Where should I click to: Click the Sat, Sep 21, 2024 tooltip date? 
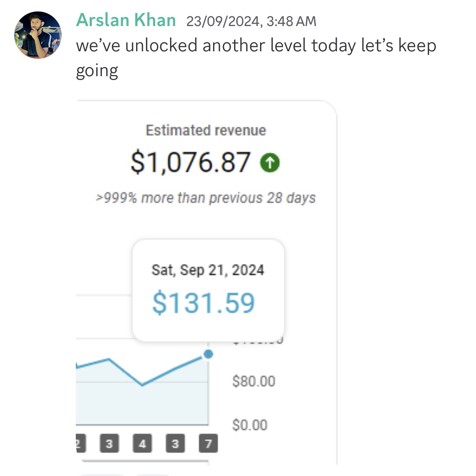point(208,270)
